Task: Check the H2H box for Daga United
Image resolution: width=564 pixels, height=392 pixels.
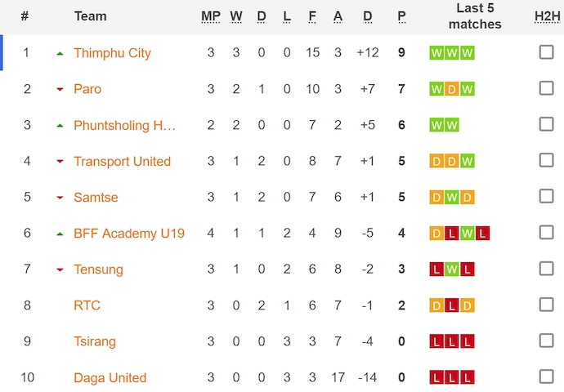Action: tap(546, 376)
